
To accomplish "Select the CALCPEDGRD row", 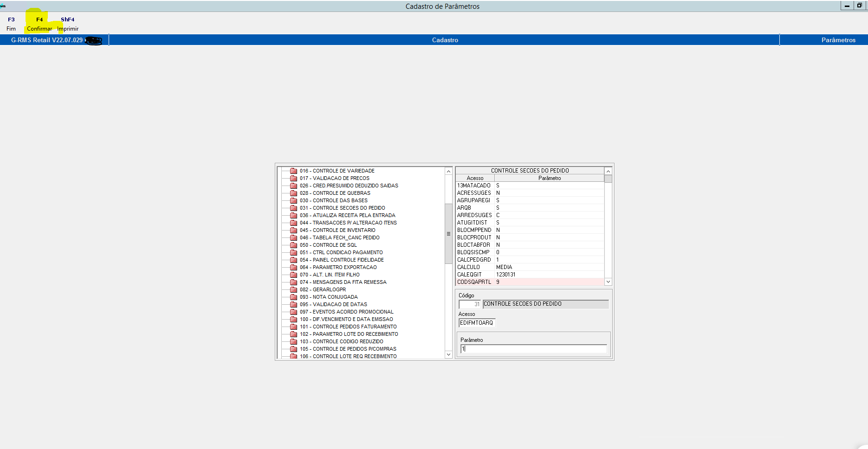I will tap(530, 260).
